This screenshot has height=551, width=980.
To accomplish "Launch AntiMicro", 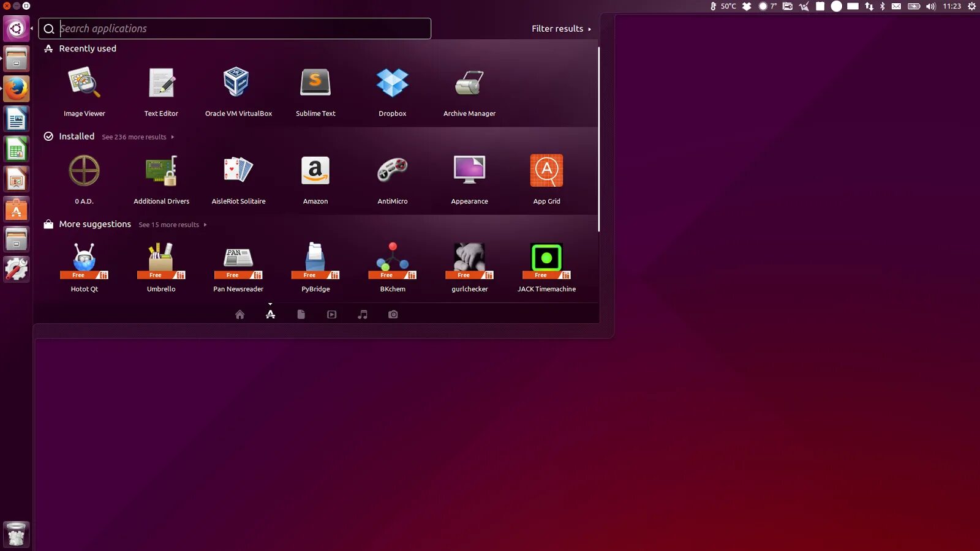I will pyautogui.click(x=393, y=170).
